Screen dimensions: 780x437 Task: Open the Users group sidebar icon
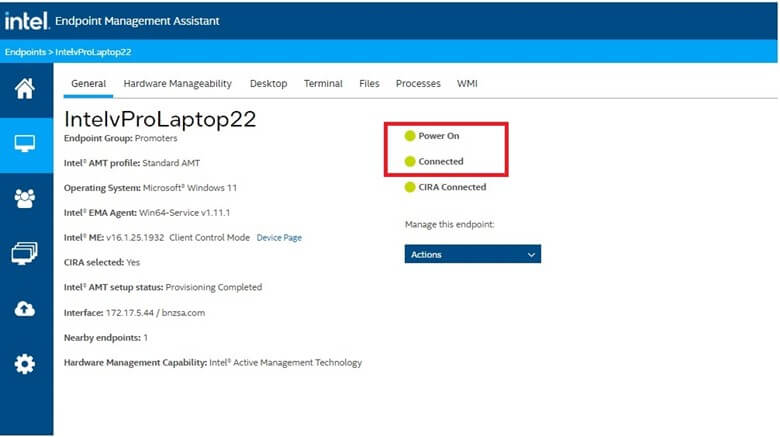(x=24, y=199)
